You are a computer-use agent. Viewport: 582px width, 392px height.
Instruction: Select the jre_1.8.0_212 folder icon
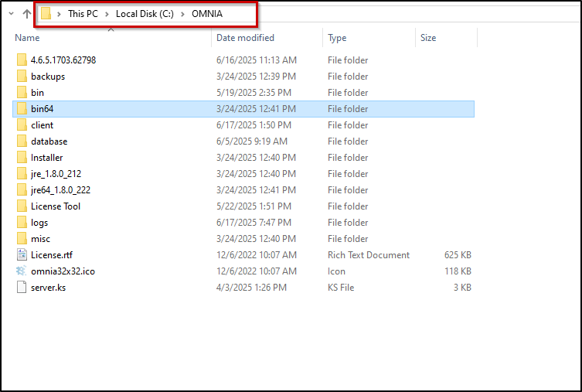22,174
